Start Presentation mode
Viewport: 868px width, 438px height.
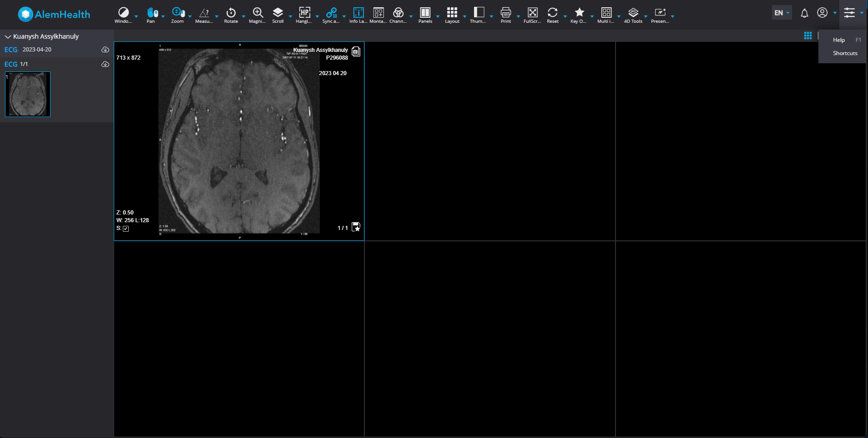(x=660, y=15)
